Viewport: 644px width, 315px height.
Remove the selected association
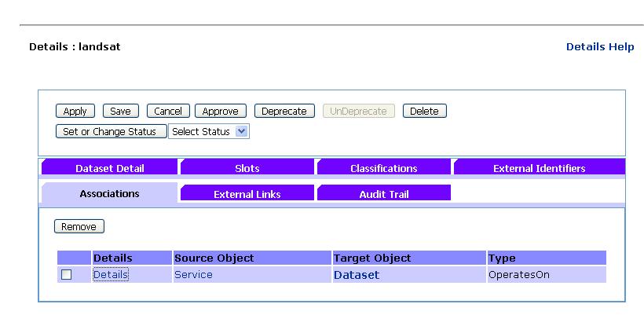point(79,227)
